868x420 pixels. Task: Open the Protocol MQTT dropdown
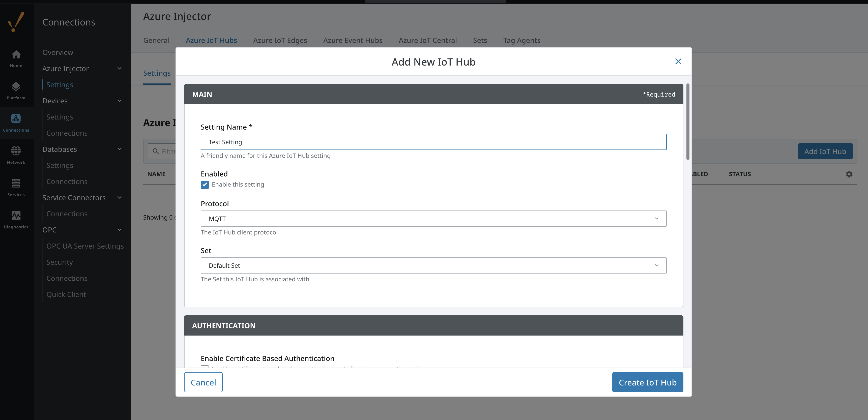pos(433,219)
